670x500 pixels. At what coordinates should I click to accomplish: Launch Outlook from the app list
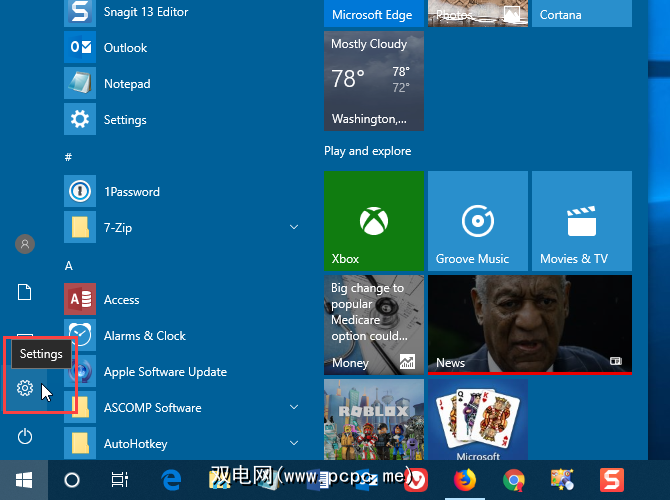184,47
